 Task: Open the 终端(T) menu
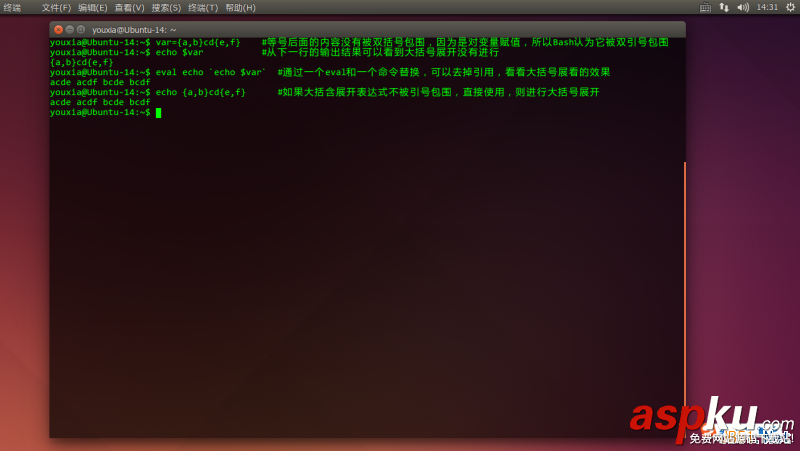point(203,8)
